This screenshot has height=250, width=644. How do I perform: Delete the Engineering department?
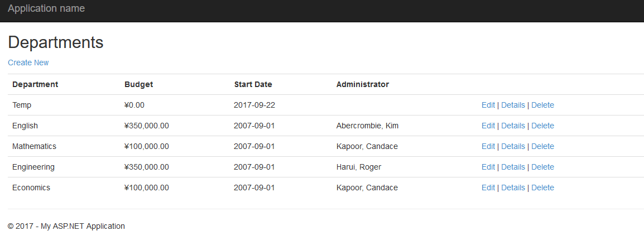(x=542, y=167)
